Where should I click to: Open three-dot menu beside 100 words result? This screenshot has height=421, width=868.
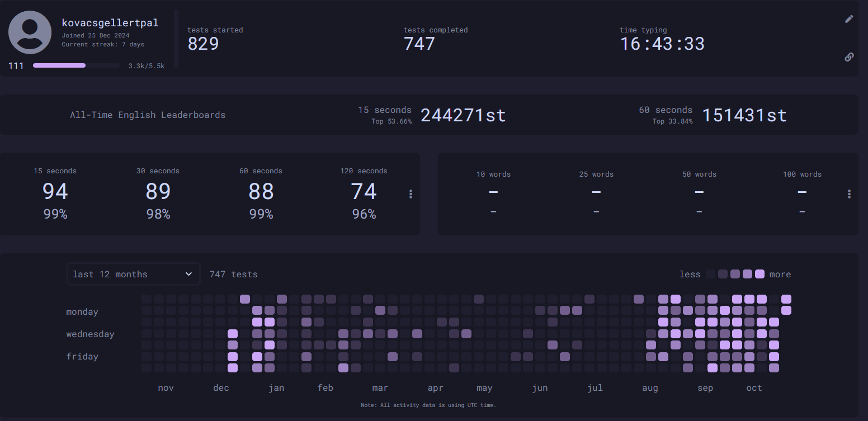pyautogui.click(x=849, y=194)
